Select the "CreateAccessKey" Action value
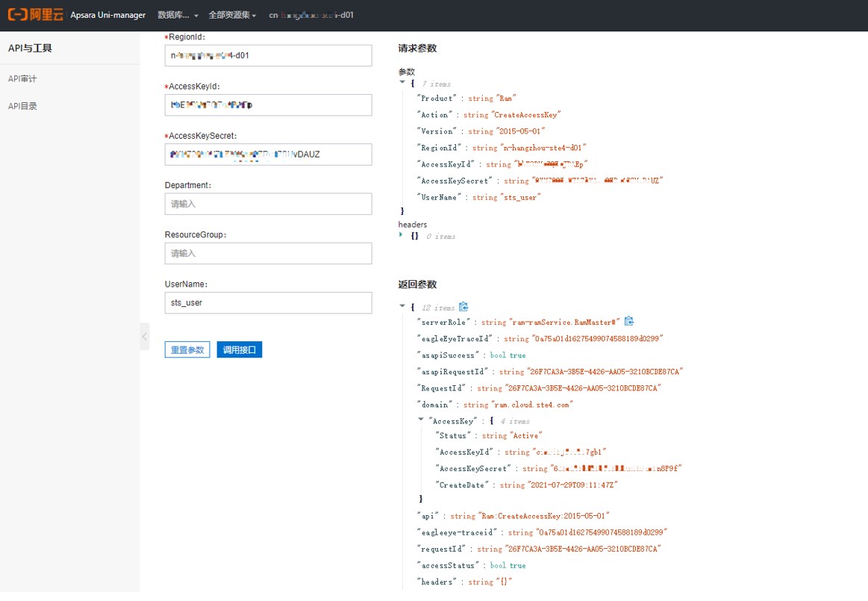Viewport: 868px width, 601px height. (x=526, y=115)
